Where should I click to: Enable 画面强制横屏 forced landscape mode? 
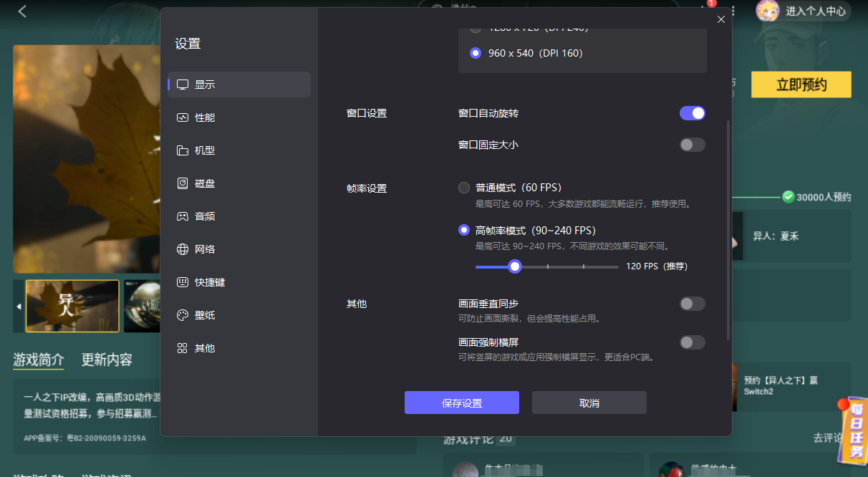tap(692, 342)
